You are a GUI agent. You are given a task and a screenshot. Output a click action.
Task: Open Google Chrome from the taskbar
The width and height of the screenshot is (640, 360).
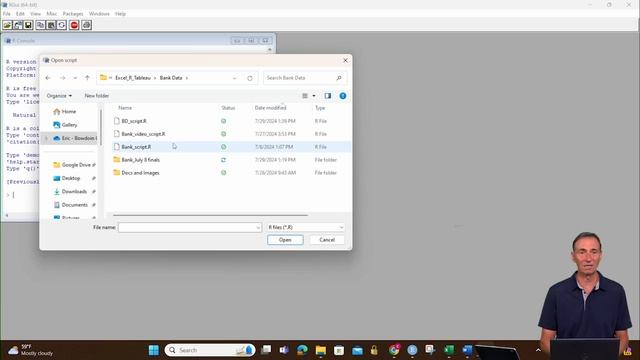point(394,350)
